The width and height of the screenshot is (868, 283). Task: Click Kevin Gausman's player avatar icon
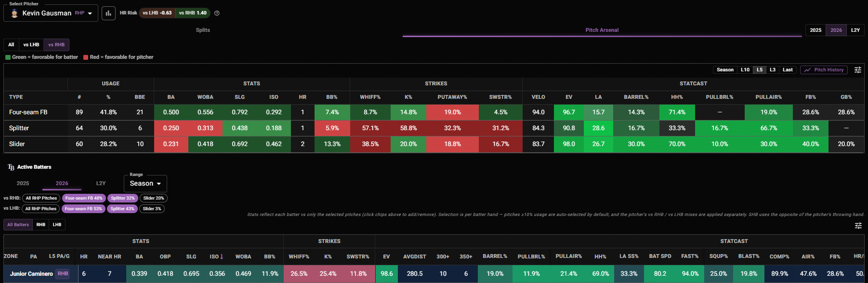click(x=14, y=13)
